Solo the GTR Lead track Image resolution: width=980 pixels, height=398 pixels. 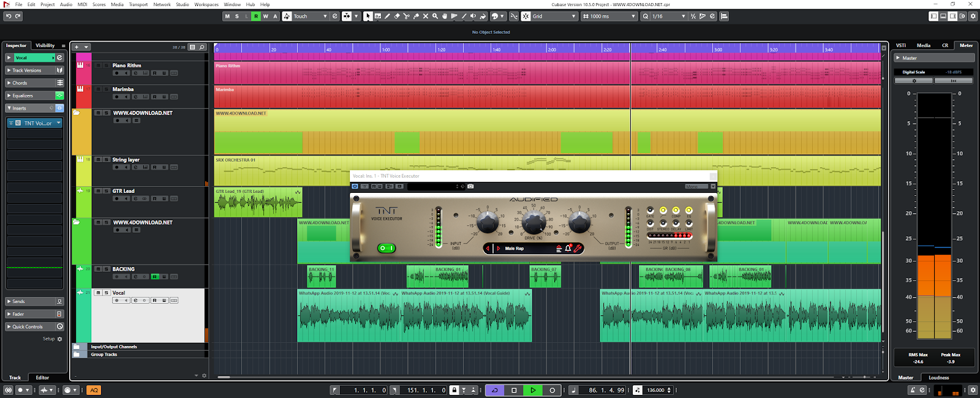click(x=106, y=191)
